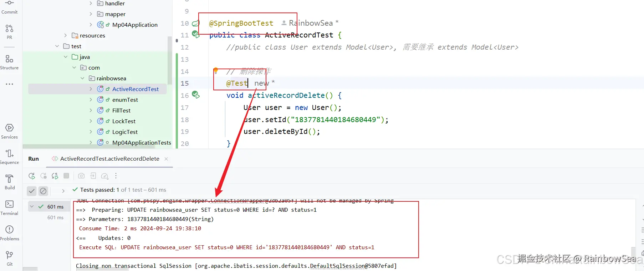This screenshot has height=271, width=644.
Task: Open the Build tool window
Action: tap(10, 182)
